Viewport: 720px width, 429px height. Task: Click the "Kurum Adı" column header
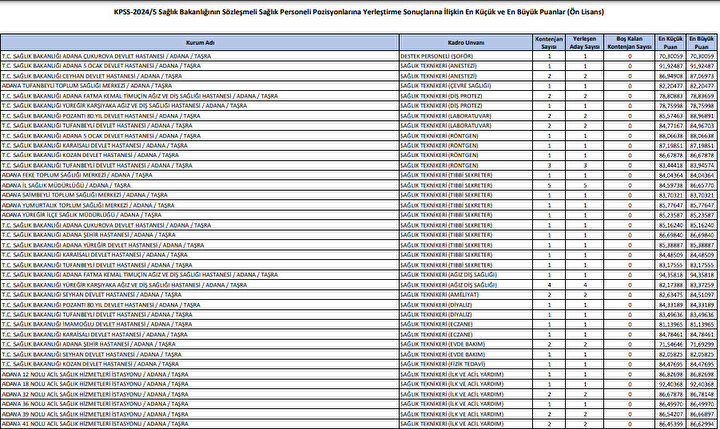(200, 42)
